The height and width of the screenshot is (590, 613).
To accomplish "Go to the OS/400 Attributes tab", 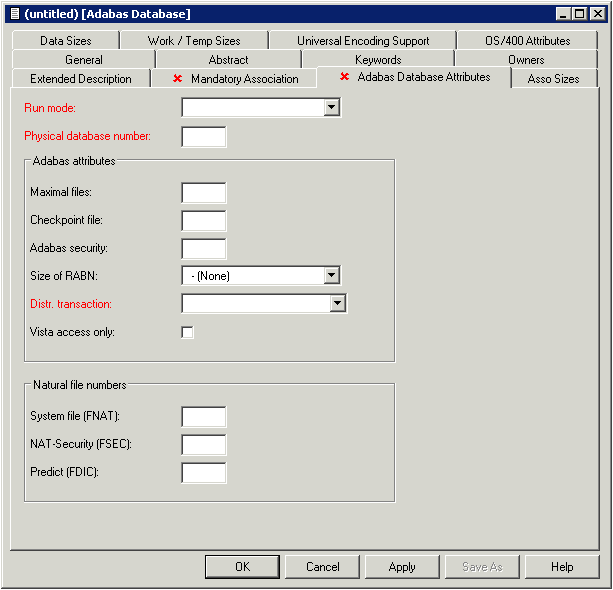I will [x=529, y=41].
